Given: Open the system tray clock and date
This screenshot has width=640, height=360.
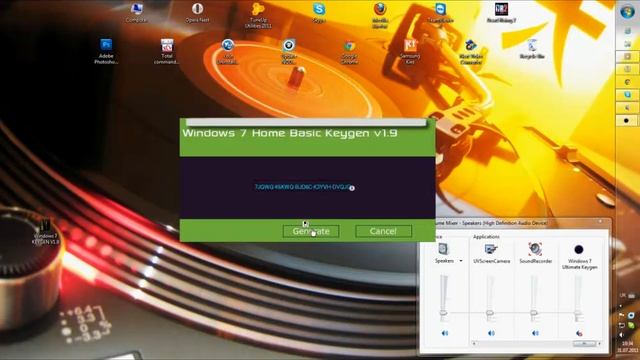Looking at the screenshot, I should 628,347.
